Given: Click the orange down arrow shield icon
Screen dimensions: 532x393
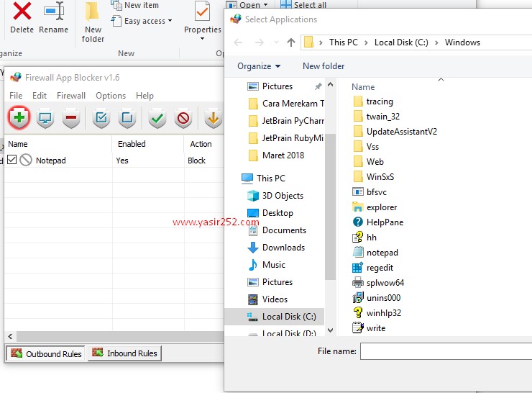Looking at the screenshot, I should 213,118.
